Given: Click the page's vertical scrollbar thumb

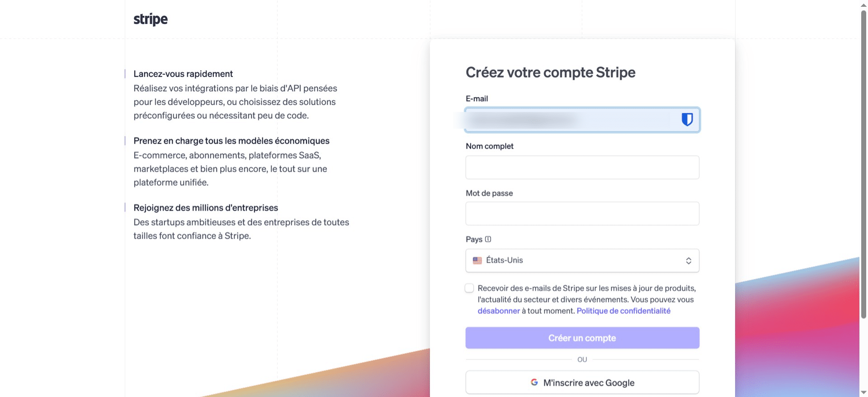Looking at the screenshot, I should tap(863, 163).
